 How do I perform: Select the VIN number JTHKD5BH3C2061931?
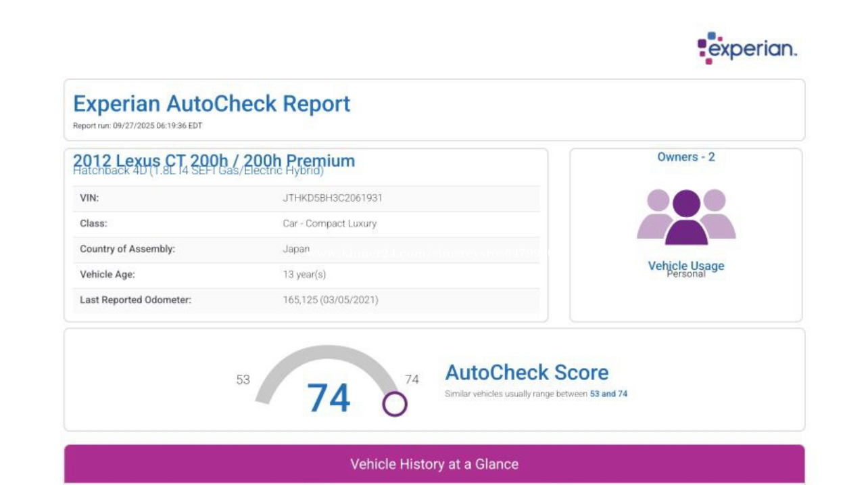[x=333, y=198]
